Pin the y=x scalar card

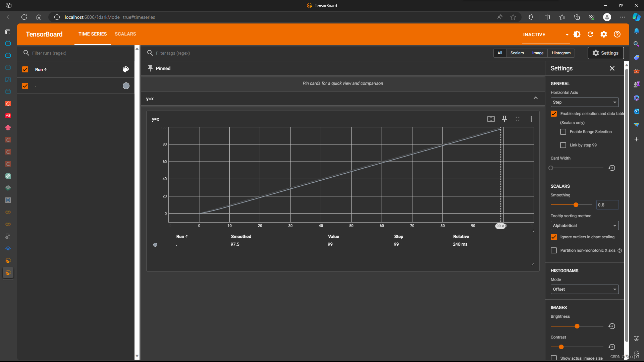click(x=504, y=119)
